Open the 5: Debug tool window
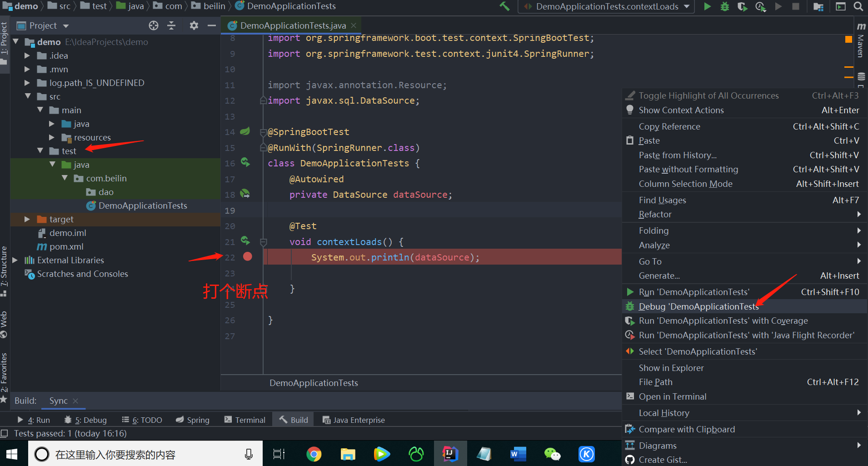The image size is (868, 466). (85, 420)
